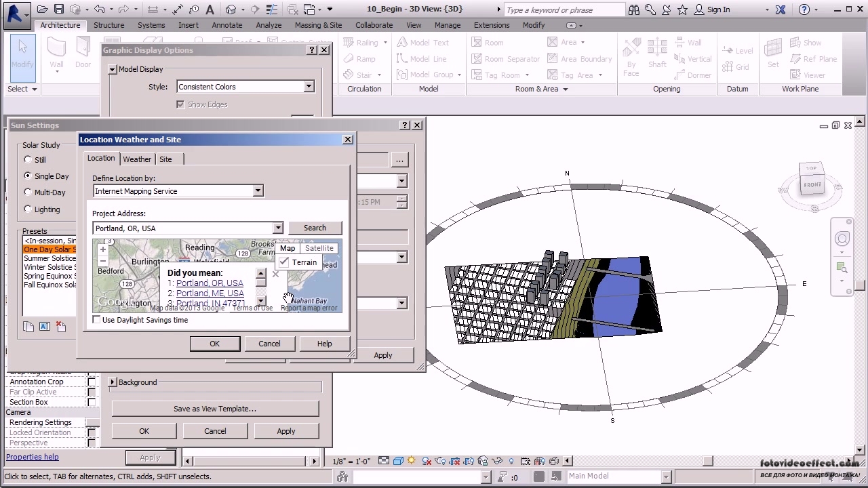Screen dimensions: 868x488
Task: Toggle the Far Clip Active checkbox
Action: 92,392
